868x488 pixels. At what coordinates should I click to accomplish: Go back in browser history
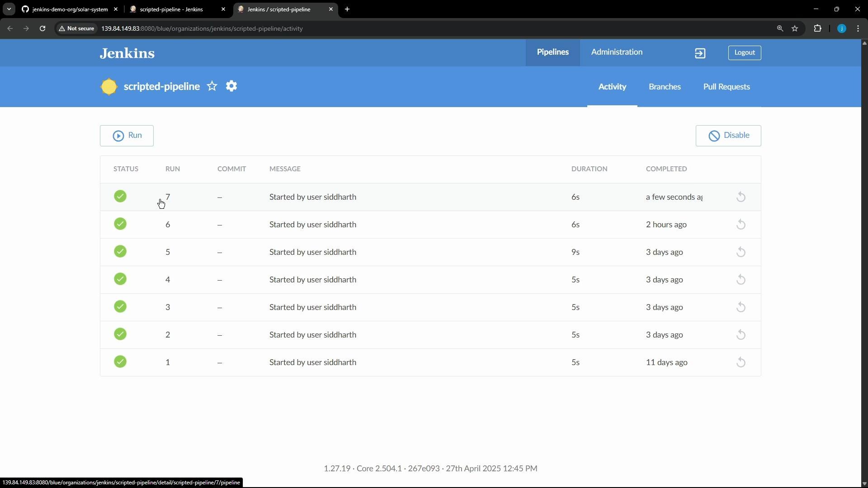pyautogui.click(x=10, y=28)
